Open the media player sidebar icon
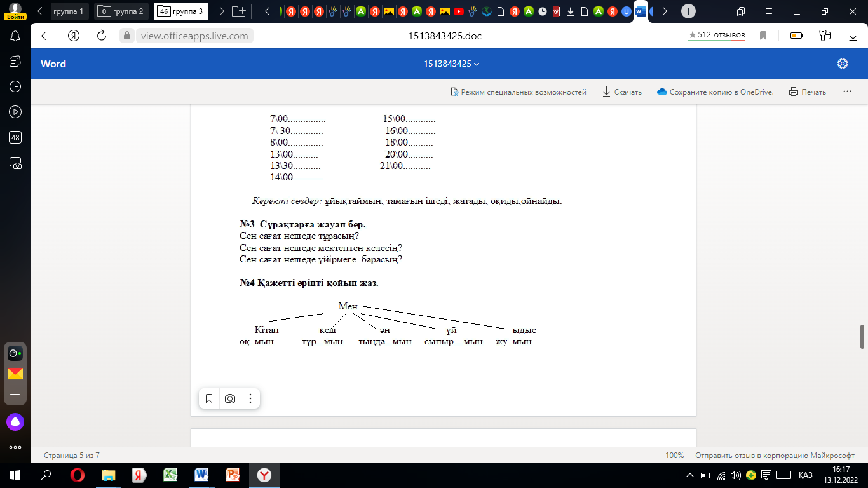Viewport: 868px width, 488px height. click(x=15, y=112)
